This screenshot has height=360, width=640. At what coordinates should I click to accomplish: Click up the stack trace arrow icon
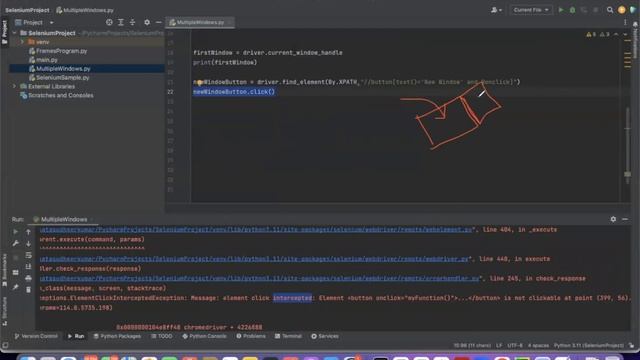tap(28, 232)
